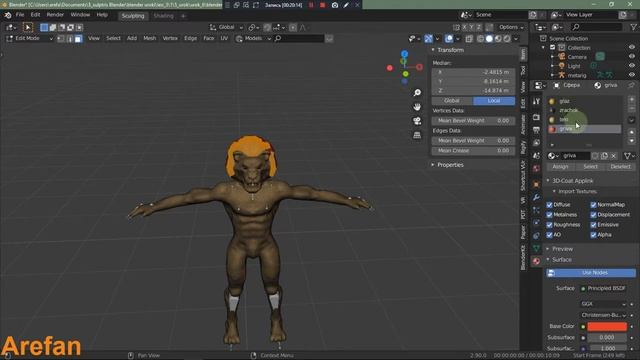Screen dimensions: 640x360
Task: Toggle the Roughness checkbox
Action: 549,225
